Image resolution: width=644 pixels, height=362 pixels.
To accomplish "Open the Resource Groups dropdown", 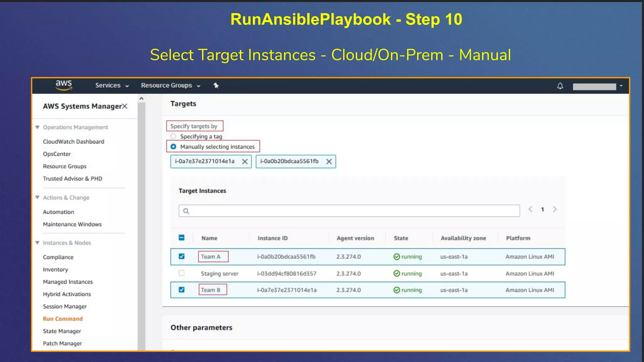I will (171, 85).
